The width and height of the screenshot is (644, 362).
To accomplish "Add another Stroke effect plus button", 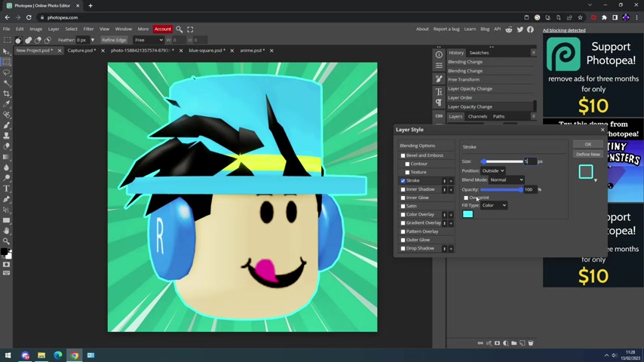I will (x=451, y=181).
